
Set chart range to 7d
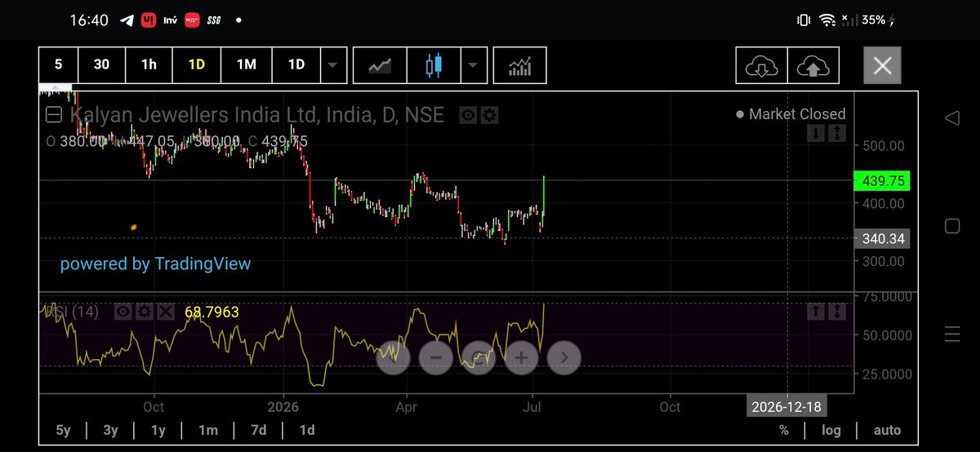point(258,430)
